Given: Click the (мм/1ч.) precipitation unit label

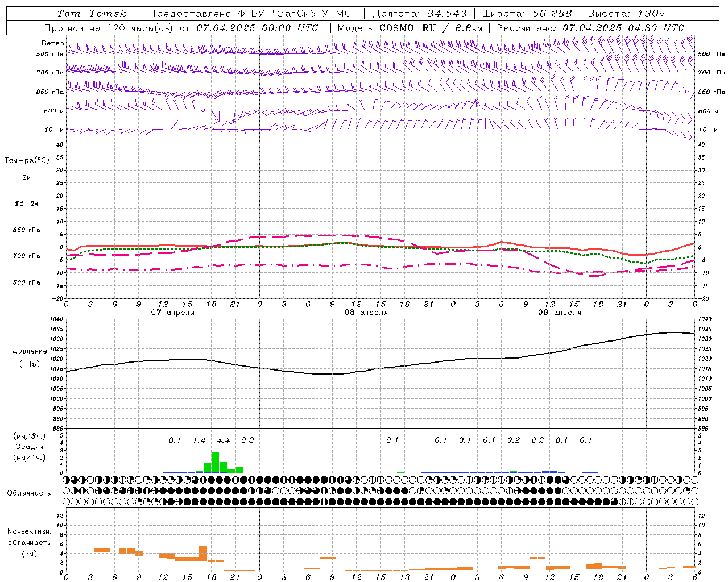Looking at the screenshot, I should click(x=30, y=458).
